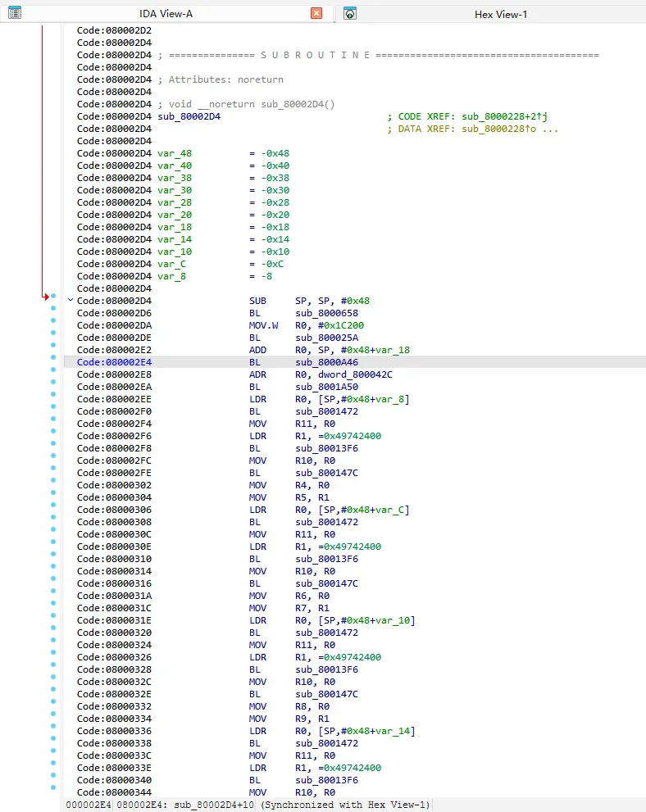
Task: Follow DATA XREF sub_8000228 reference
Action: coord(498,129)
